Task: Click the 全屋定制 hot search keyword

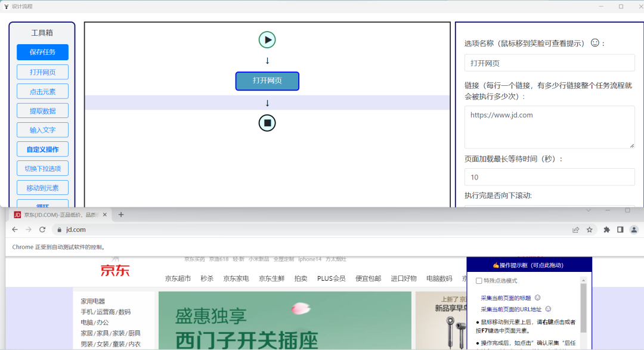Action: tap(284, 259)
